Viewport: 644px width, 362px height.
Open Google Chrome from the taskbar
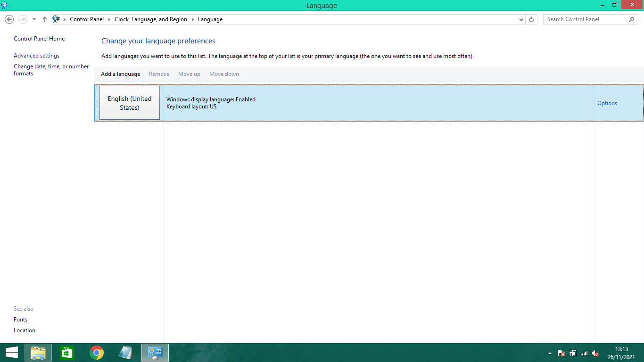(97, 353)
